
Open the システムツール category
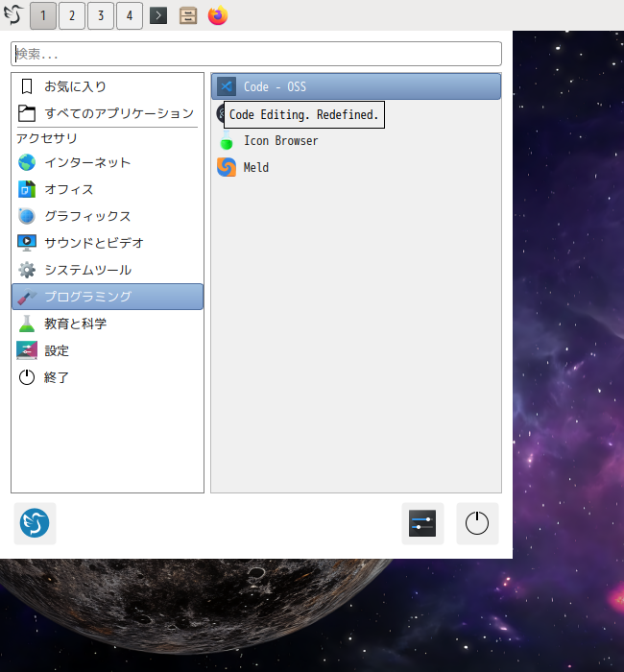[x=108, y=270]
